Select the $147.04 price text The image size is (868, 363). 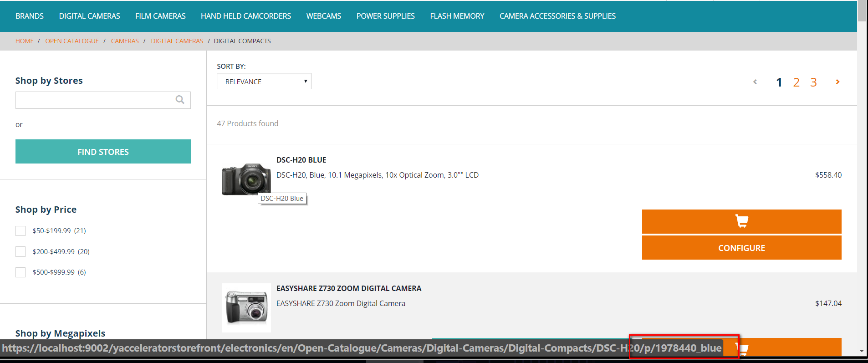tap(828, 303)
